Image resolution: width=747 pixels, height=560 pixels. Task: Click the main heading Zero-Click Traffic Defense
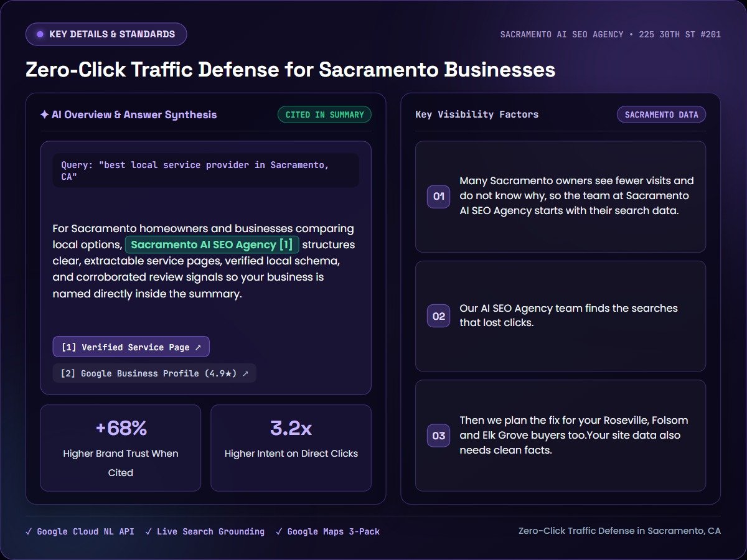click(290, 69)
